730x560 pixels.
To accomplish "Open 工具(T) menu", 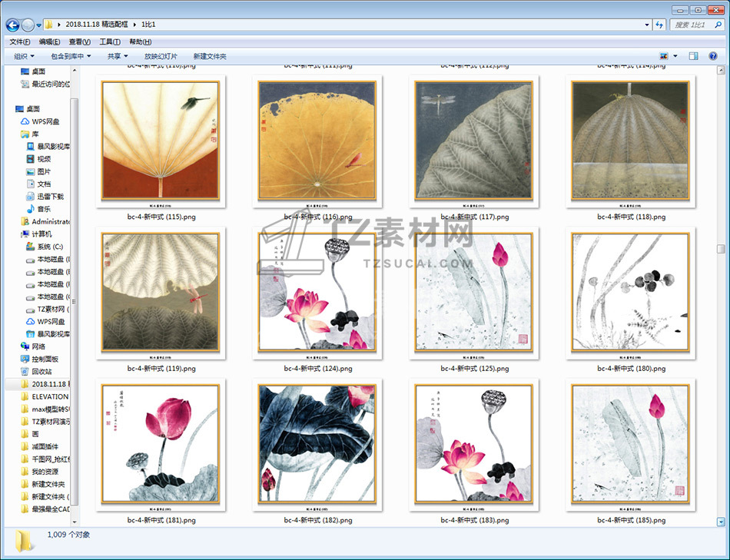I will (110, 42).
